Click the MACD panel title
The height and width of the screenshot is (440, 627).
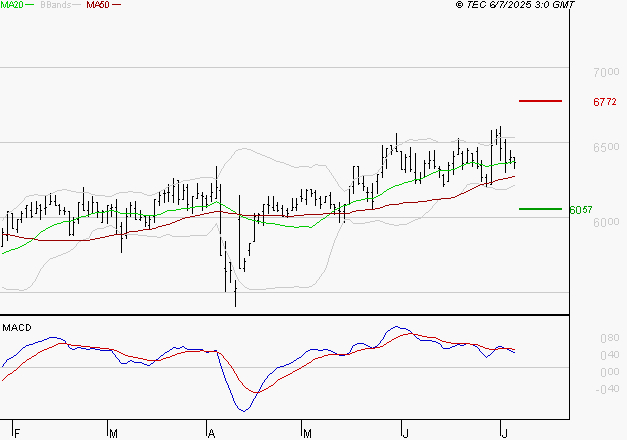(x=17, y=328)
